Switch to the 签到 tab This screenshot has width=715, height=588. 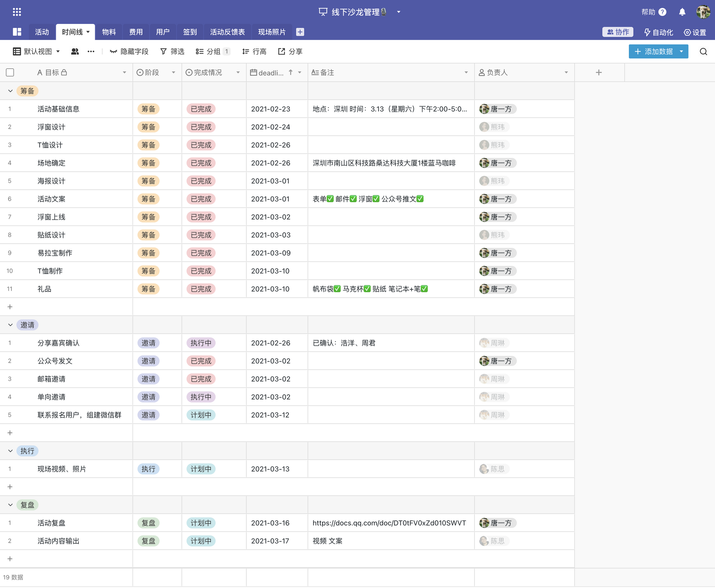[x=190, y=32]
